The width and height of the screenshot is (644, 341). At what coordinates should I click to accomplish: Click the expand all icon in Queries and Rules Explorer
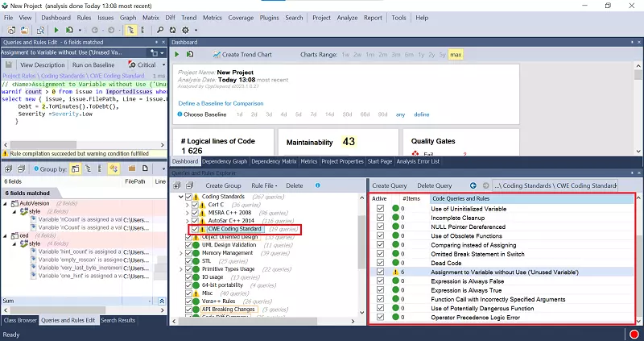click(176, 185)
